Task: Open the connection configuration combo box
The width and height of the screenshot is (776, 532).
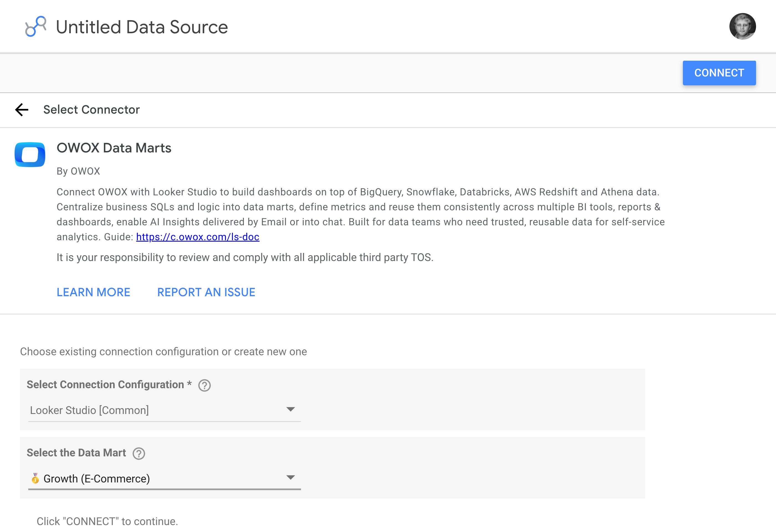Action: [164, 410]
